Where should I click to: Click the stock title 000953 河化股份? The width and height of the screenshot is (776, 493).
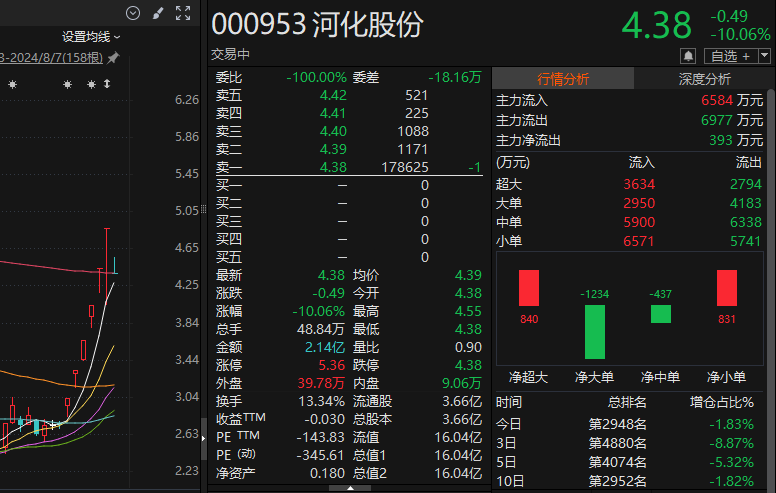317,24
